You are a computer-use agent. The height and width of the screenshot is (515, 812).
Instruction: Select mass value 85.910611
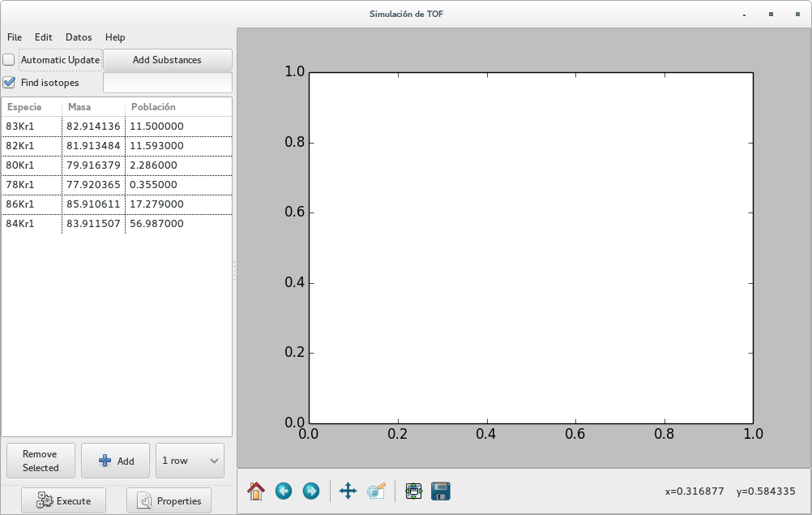93,204
